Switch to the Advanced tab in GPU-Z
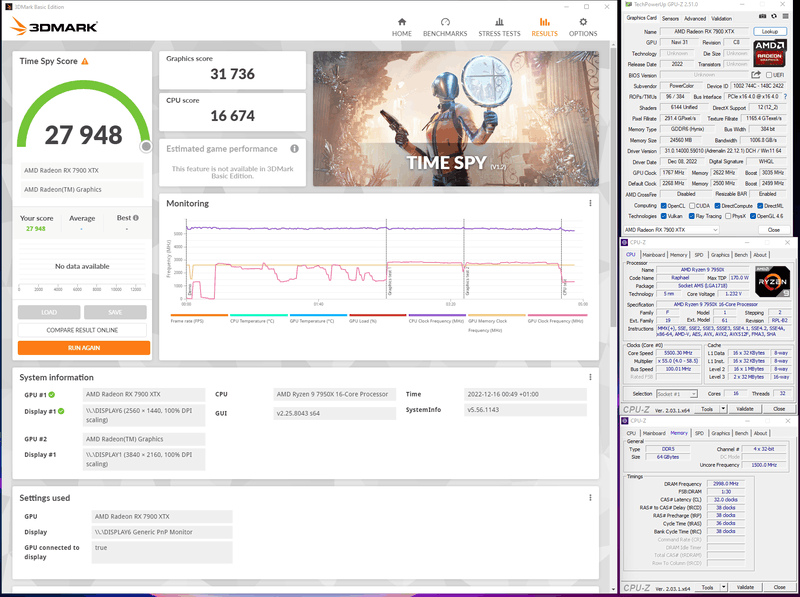The height and width of the screenshot is (597, 800). point(695,18)
